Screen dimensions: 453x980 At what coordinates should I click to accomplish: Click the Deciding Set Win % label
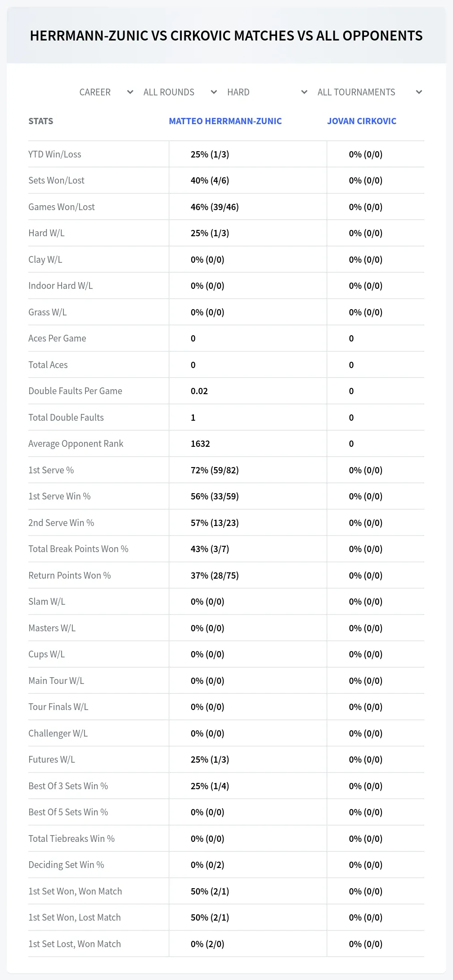66,865
